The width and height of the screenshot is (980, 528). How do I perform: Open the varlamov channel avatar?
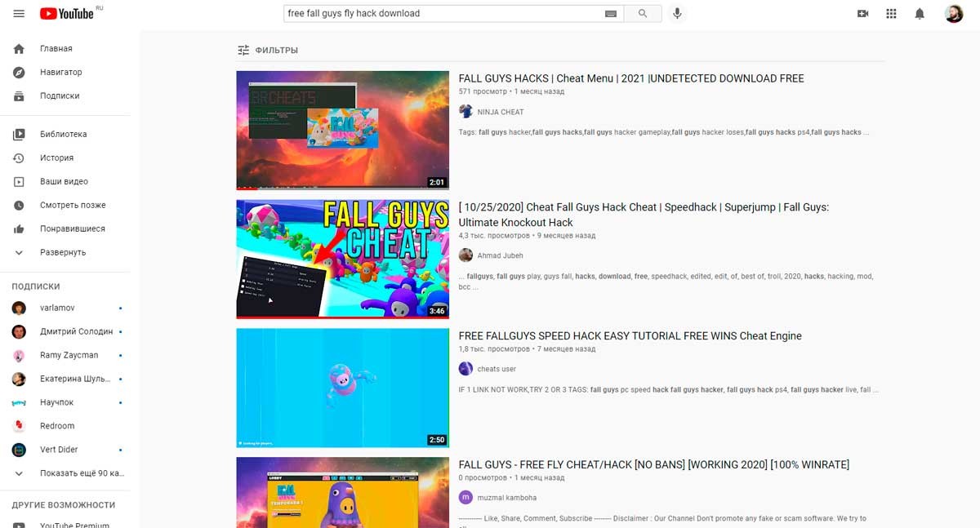[x=20, y=308]
